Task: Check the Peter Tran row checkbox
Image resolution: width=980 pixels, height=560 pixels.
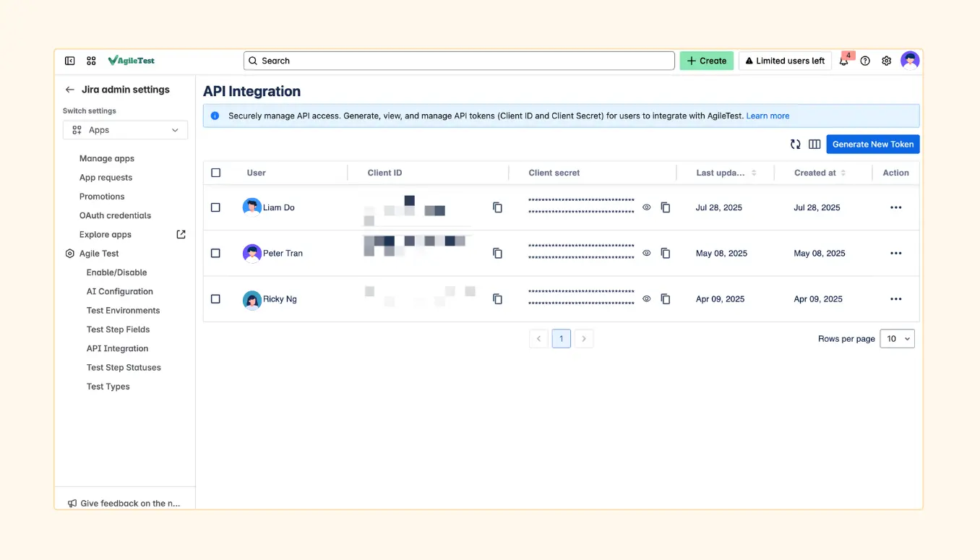Action: pos(215,253)
